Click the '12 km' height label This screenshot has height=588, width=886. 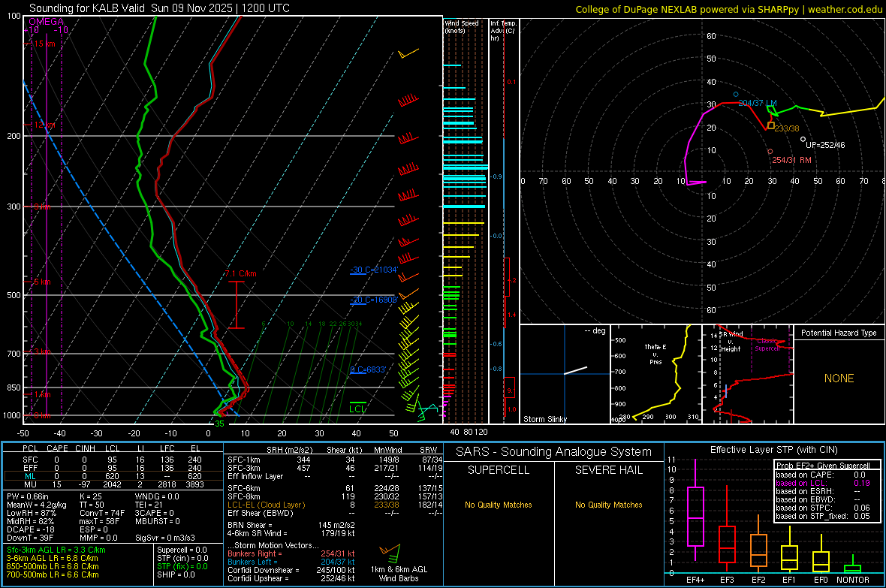click(44, 125)
